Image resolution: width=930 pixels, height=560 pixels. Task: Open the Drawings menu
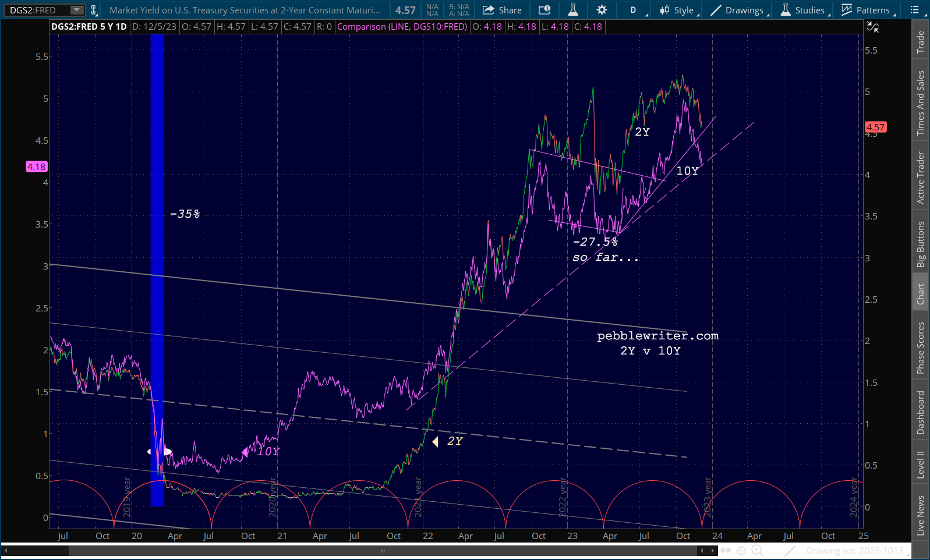click(x=738, y=10)
